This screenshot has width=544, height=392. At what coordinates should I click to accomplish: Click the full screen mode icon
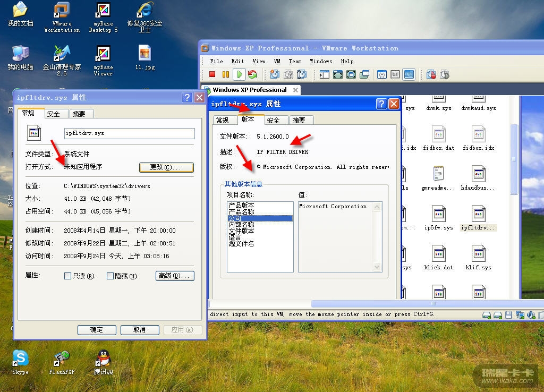351,74
